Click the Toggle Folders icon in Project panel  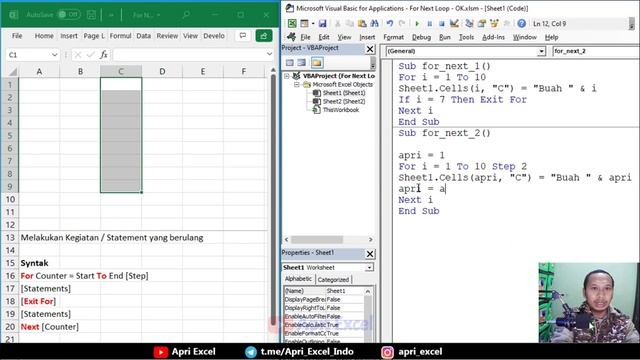pos(317,62)
